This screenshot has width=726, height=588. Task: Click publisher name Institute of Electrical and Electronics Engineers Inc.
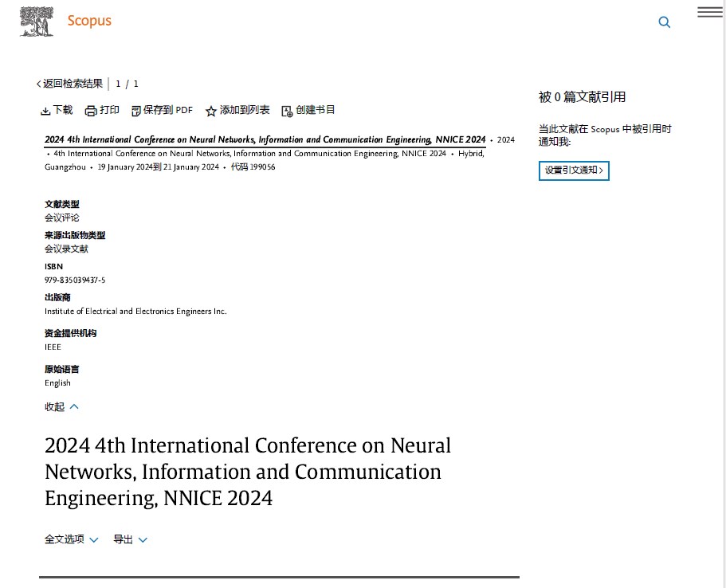135,312
